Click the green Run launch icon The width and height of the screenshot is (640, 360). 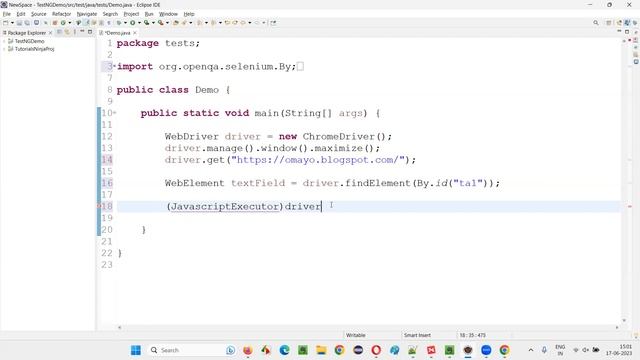(x=133, y=23)
